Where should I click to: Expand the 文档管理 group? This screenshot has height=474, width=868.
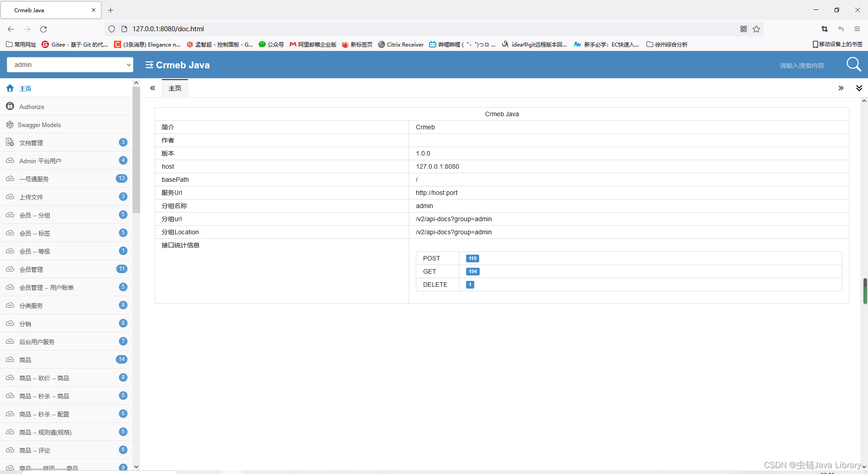66,142
